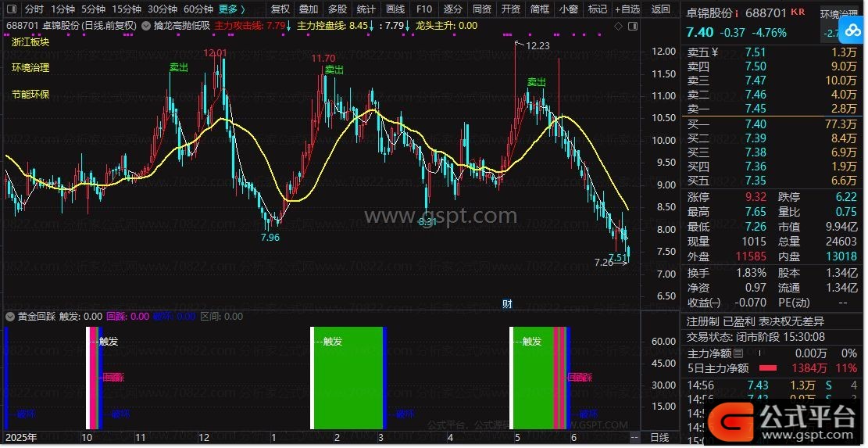The height and width of the screenshot is (448, 868).
Task: Click the 14:56 7.43 trade tick row
Action: [772, 385]
